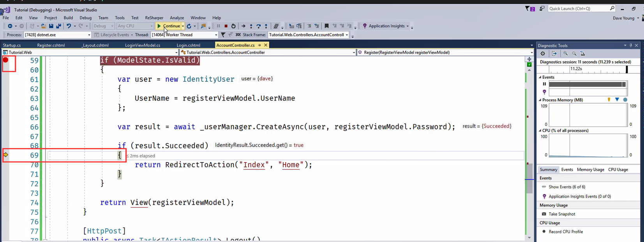Viewport: 644px width, 242px height.
Task: Collapse the Process Memory section
Action: tap(540, 100)
